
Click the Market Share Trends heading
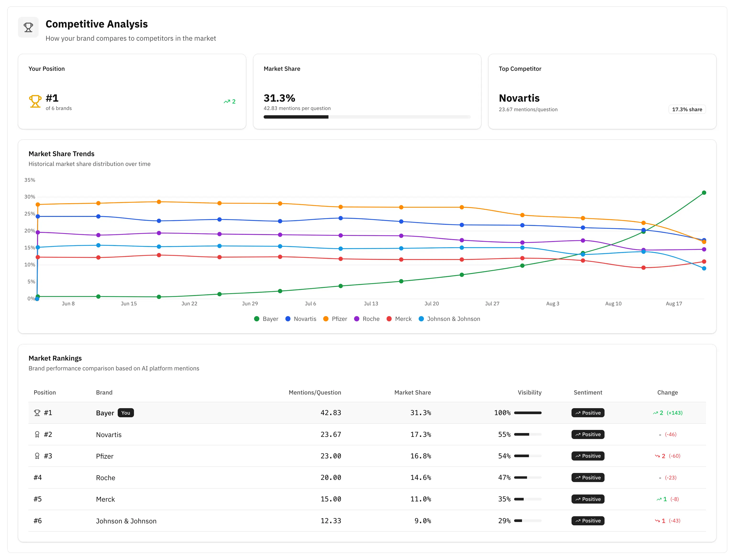tap(61, 154)
